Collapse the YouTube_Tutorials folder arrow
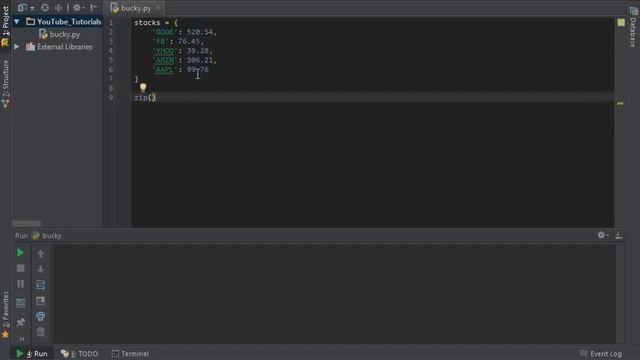The image size is (640, 360). tap(17, 22)
